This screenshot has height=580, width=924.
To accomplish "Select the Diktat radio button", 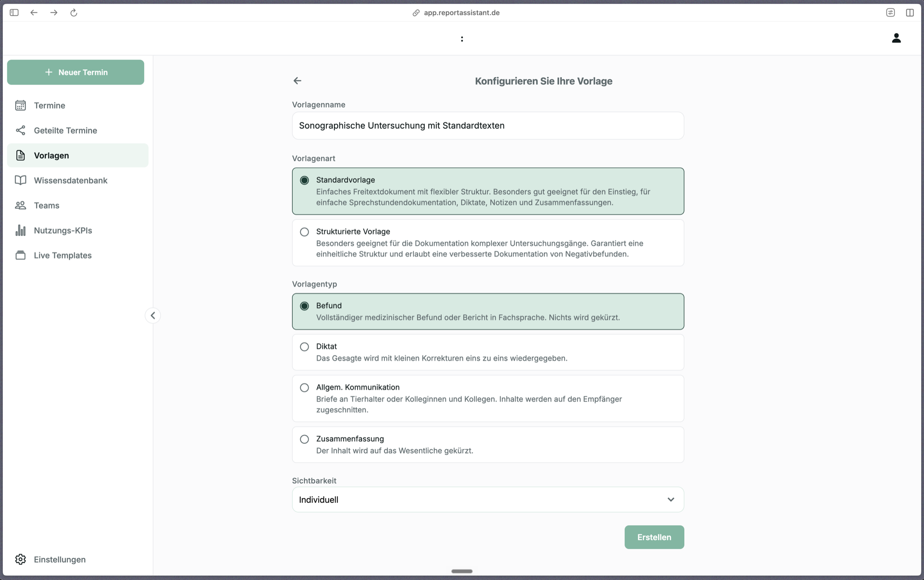I will click(x=304, y=346).
